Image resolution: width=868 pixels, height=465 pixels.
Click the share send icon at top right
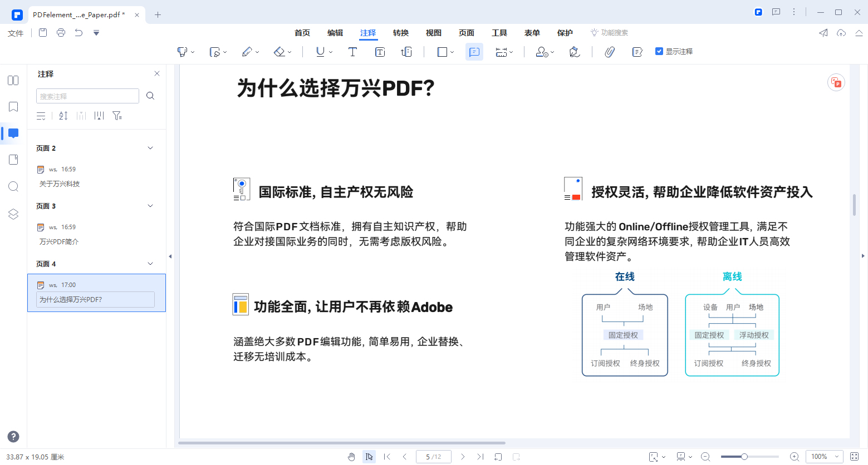coord(823,33)
